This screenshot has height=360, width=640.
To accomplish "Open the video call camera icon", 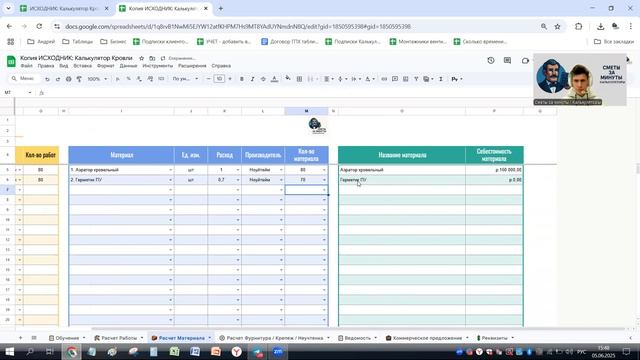I will coord(525,60).
